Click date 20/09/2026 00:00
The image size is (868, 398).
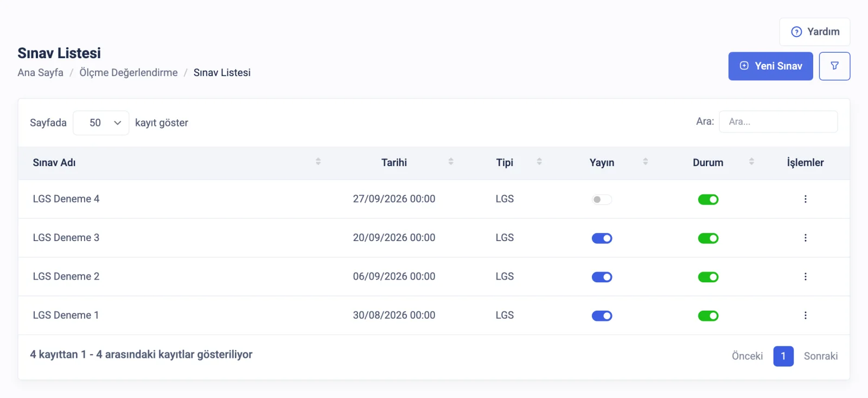(394, 238)
